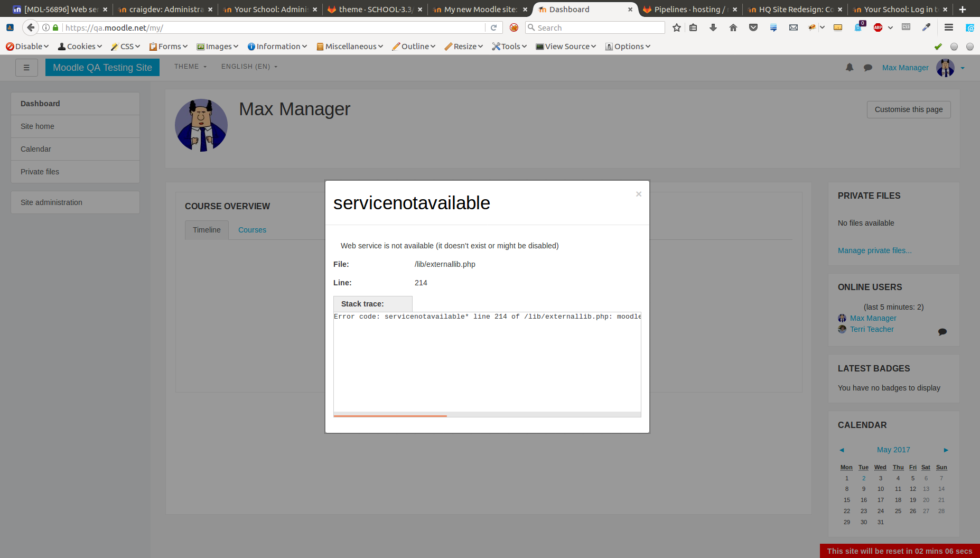Viewport: 980px width, 558px height.
Task: Open Calendar in side menu
Action: pyautogui.click(x=75, y=149)
